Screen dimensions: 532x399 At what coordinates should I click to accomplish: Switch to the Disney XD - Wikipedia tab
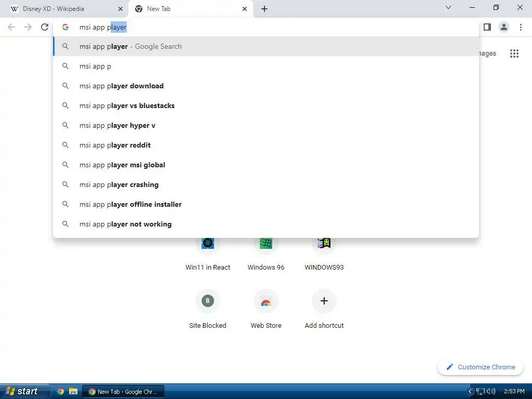coord(64,9)
